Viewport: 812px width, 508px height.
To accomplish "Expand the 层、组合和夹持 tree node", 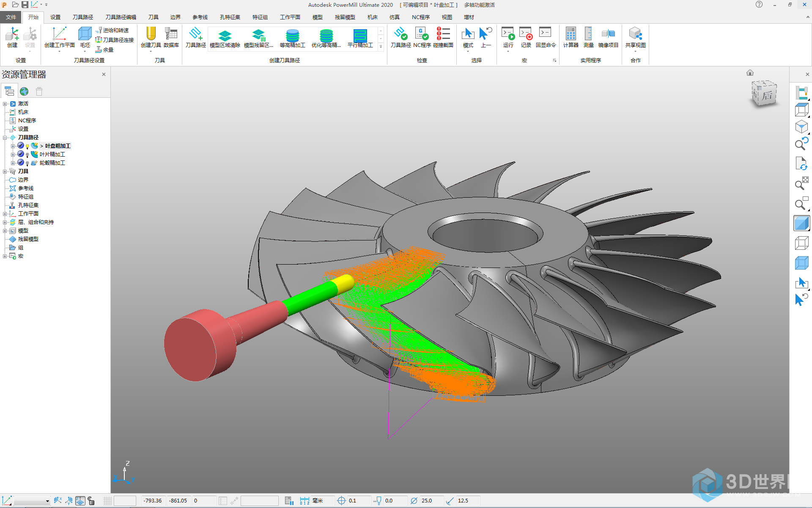I will tap(5, 222).
